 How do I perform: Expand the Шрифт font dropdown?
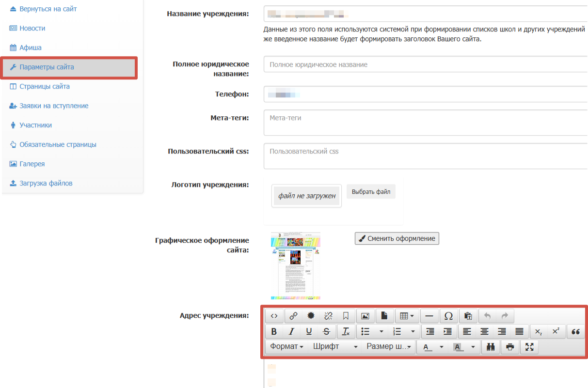tap(335, 347)
